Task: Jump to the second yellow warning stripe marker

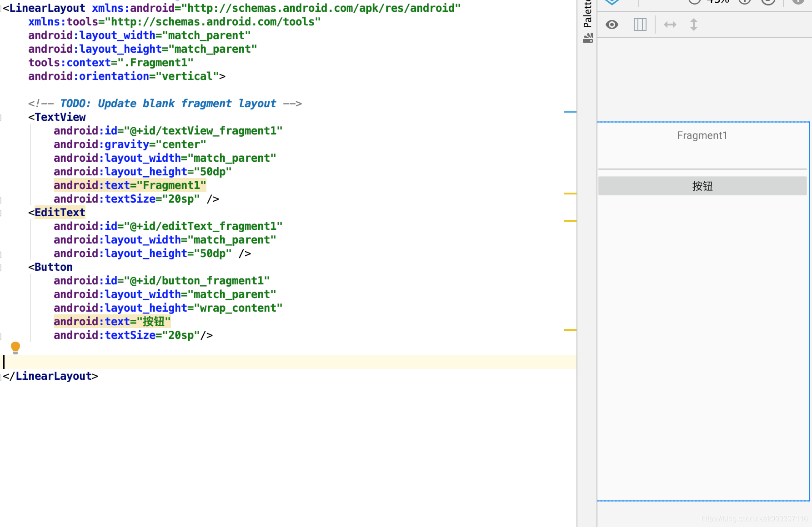Action: pyautogui.click(x=570, y=221)
